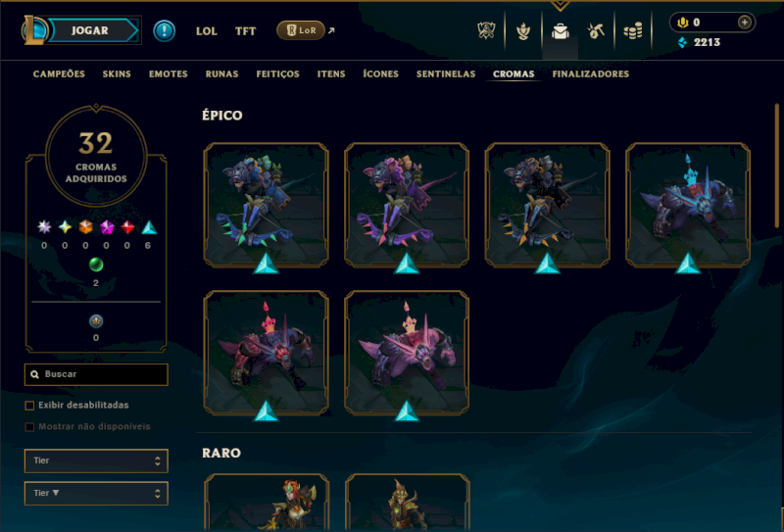Screen dimensions: 784x532
Task: Open the loot hammer icon
Action: (596, 31)
